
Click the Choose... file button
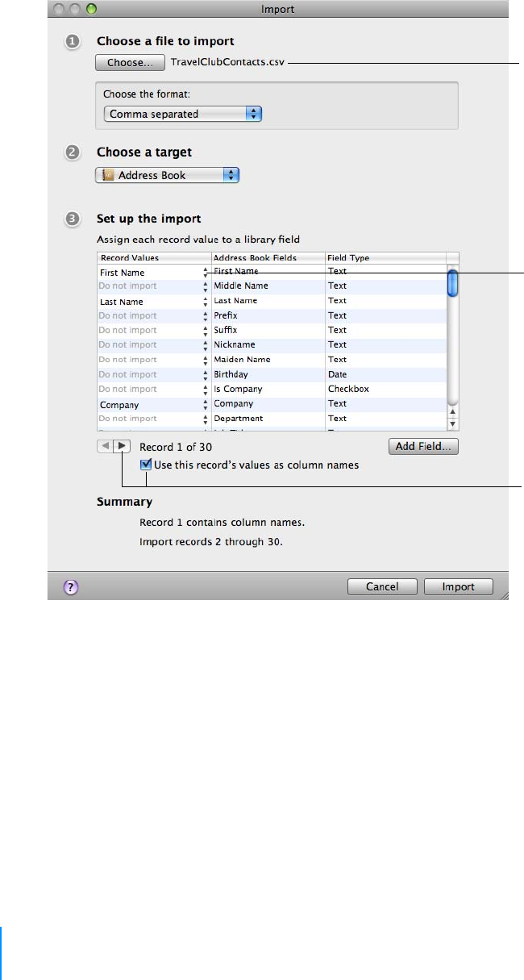130,62
